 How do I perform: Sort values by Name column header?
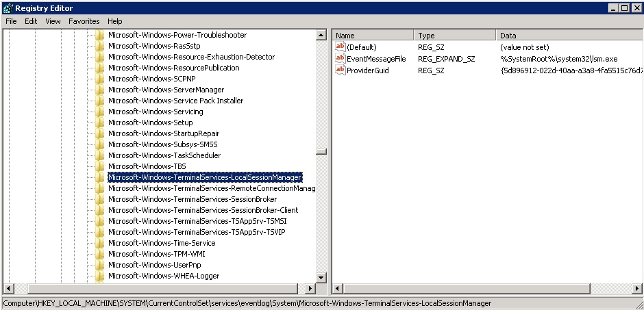pos(373,36)
